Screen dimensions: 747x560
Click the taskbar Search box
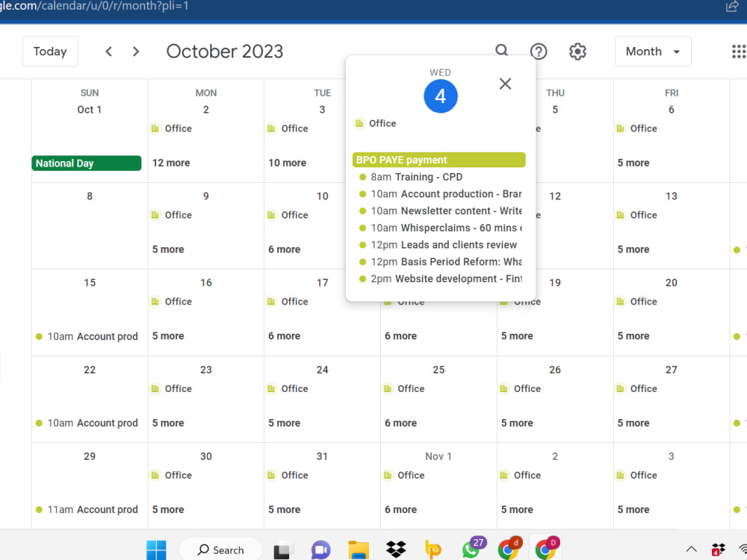point(220,550)
